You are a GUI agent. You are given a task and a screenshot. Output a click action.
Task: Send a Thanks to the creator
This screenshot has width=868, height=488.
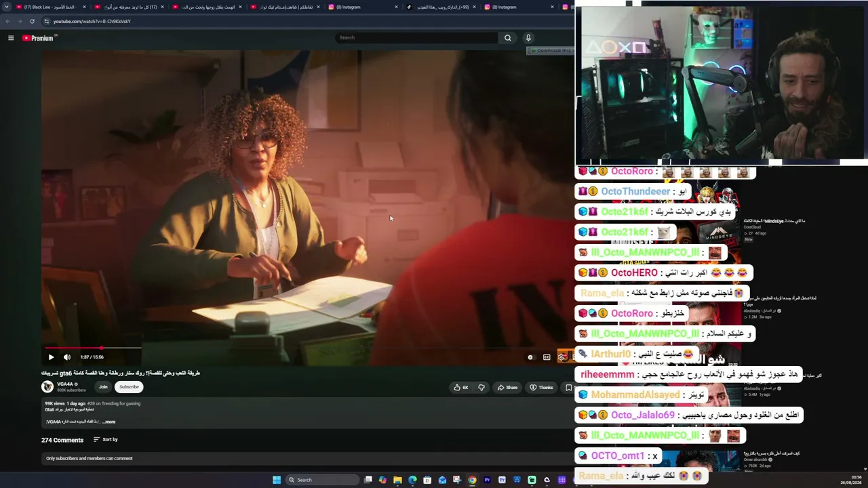click(x=541, y=388)
